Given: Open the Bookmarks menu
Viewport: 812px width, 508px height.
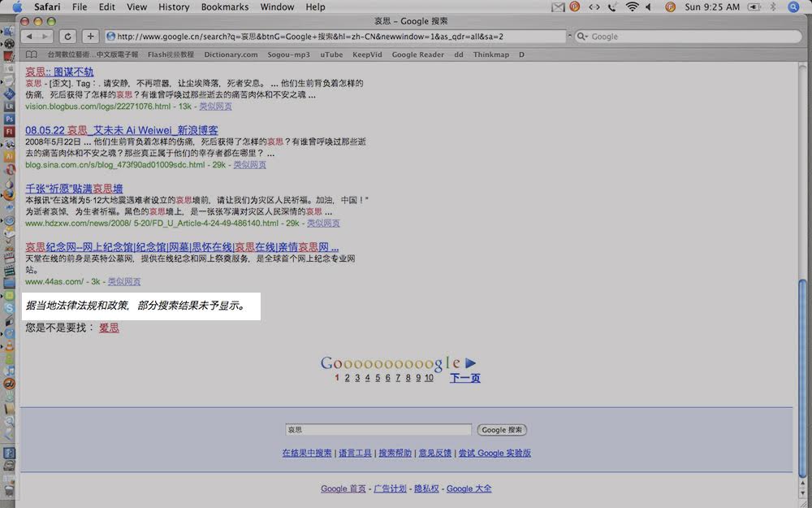Looking at the screenshot, I should 225,7.
